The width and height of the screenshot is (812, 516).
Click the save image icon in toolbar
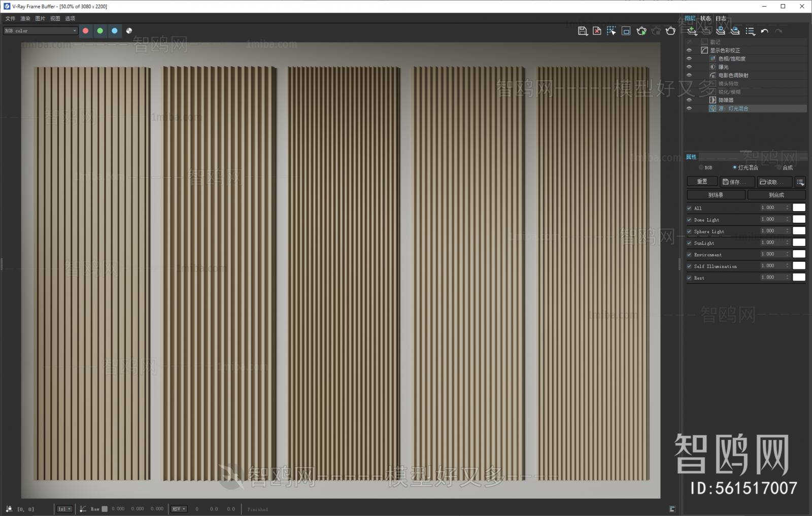pos(583,31)
